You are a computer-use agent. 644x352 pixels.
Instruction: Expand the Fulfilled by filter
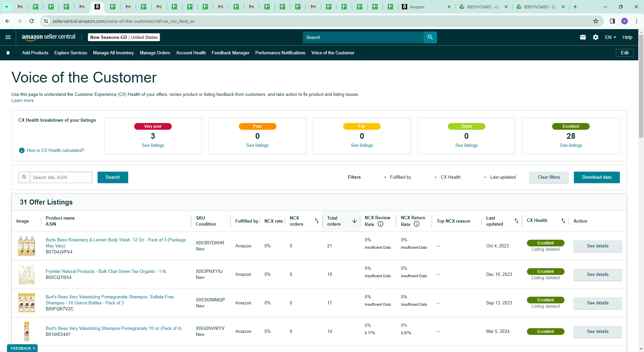click(x=397, y=177)
